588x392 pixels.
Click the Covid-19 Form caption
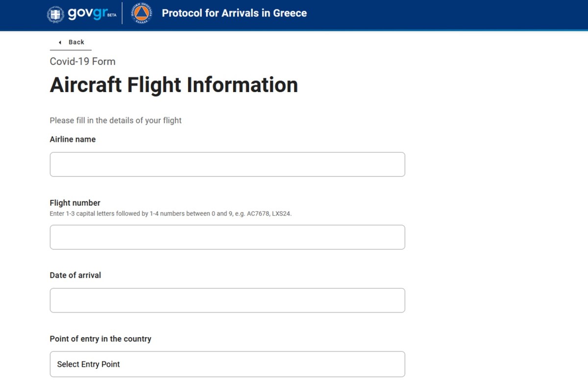pos(82,62)
